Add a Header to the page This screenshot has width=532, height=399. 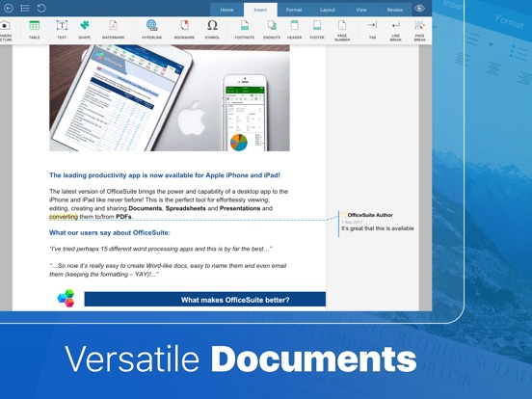coord(295,29)
